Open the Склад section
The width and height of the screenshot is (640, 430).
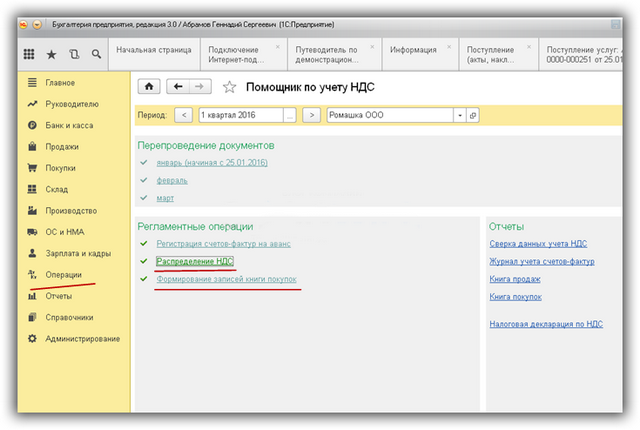[57, 189]
